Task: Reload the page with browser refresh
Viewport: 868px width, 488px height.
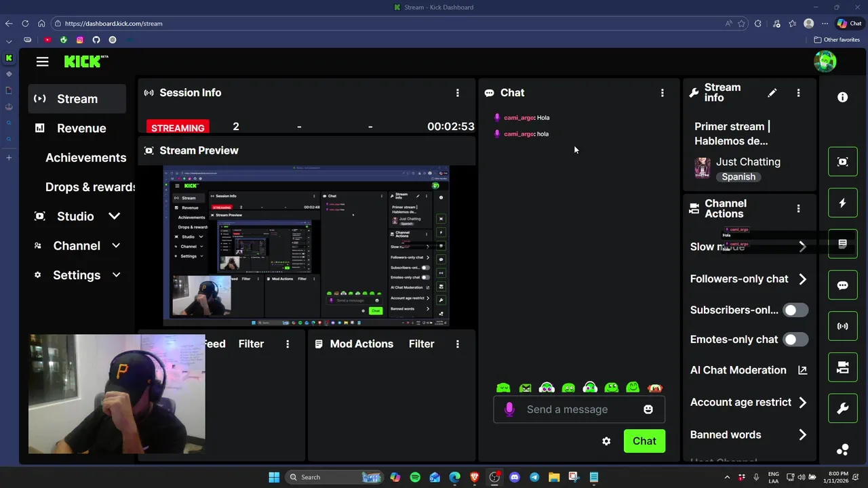Action: [25, 24]
